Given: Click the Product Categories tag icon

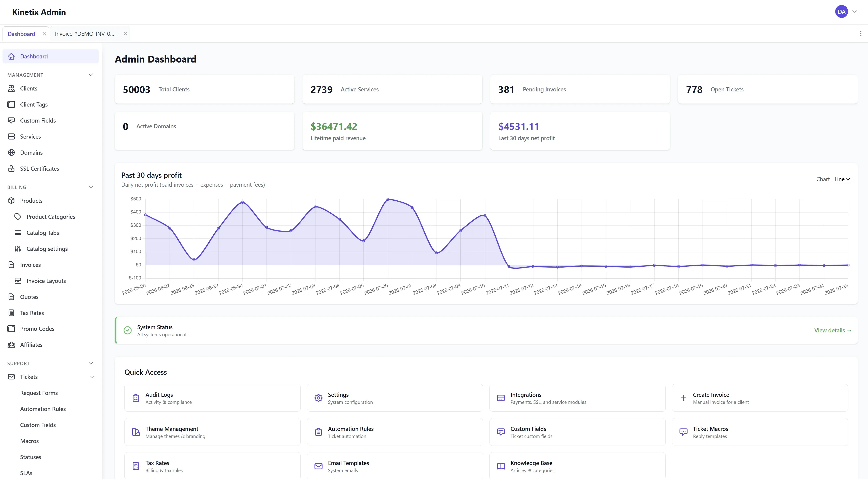Looking at the screenshot, I should click(18, 217).
